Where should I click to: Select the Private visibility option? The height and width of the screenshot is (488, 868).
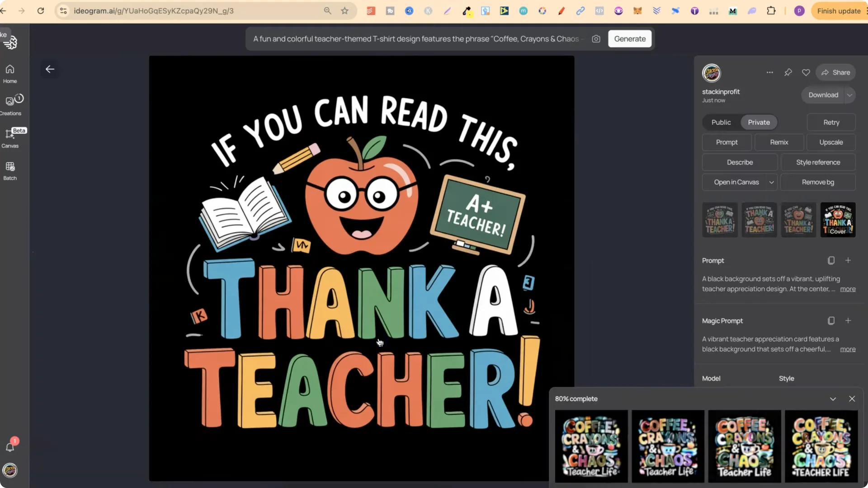(x=759, y=122)
